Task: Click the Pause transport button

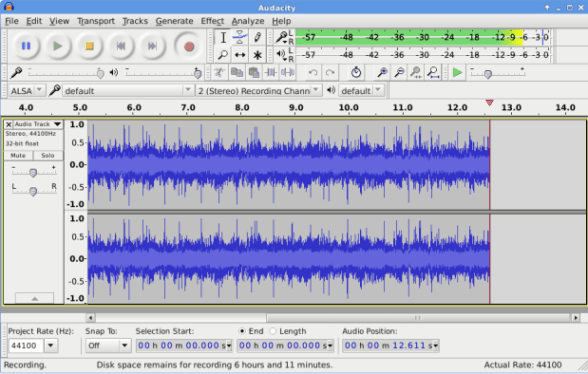Action: tap(26, 46)
